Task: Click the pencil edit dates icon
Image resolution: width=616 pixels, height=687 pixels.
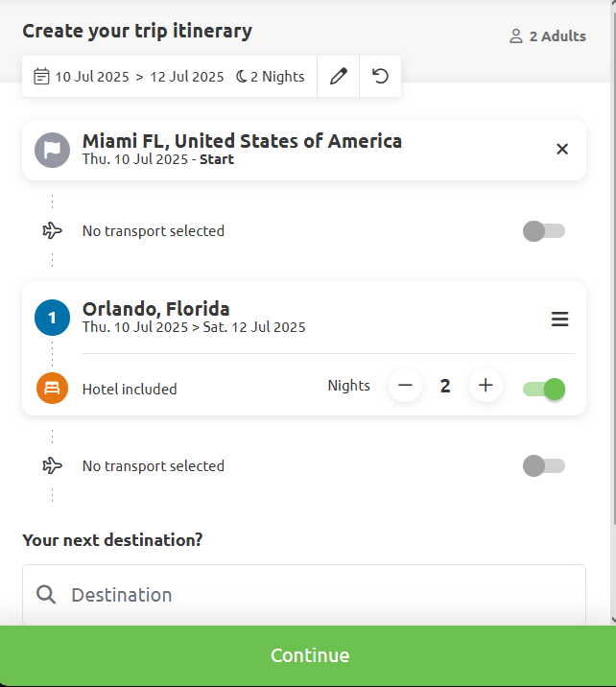Action: [339, 76]
